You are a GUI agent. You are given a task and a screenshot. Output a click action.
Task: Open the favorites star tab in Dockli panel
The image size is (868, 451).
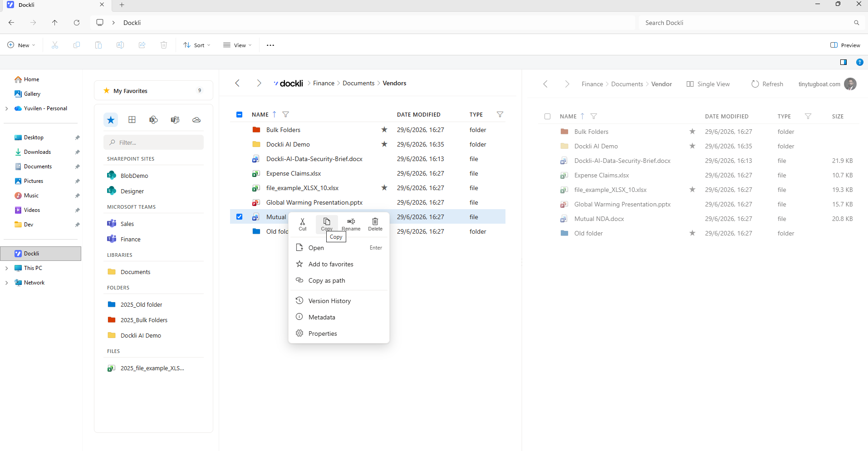click(111, 120)
